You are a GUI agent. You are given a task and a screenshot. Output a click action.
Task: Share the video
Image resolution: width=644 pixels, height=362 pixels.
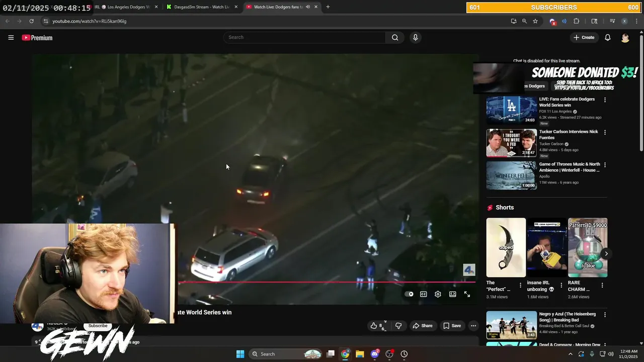(x=423, y=326)
